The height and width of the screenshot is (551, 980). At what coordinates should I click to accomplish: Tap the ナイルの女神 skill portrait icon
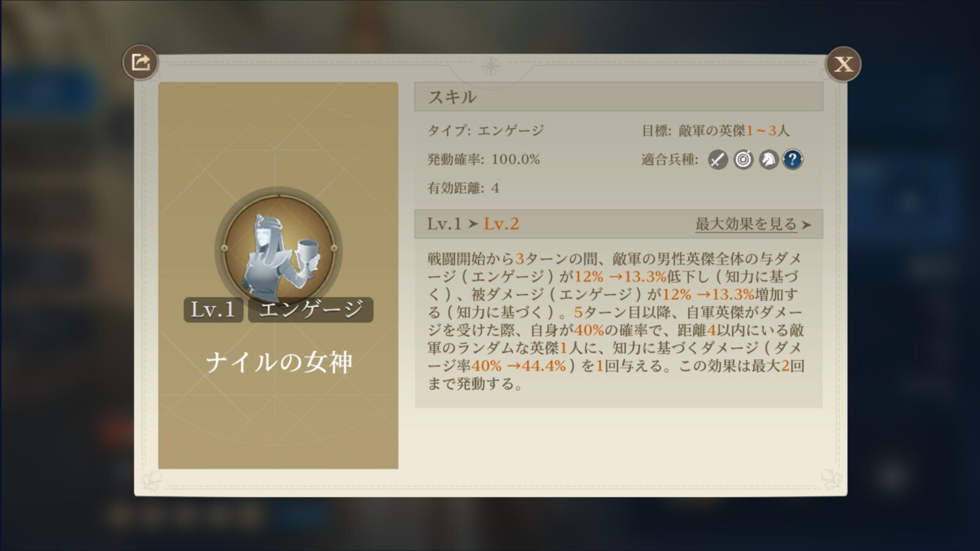[x=279, y=249]
